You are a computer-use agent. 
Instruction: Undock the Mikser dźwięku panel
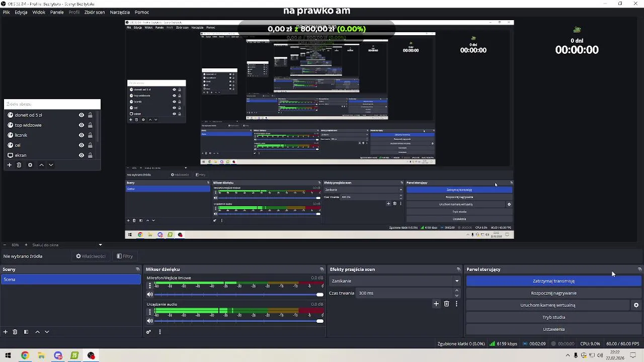pos(322,269)
